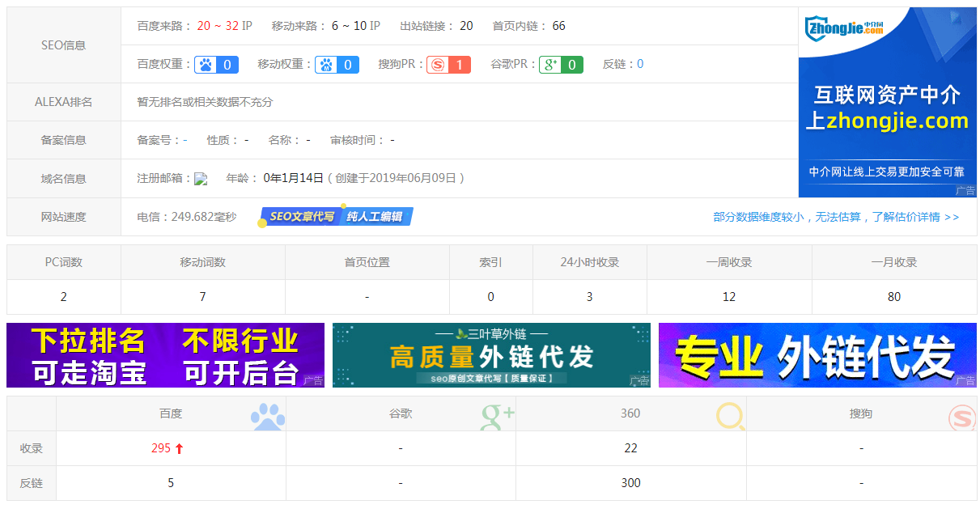This screenshot has width=980, height=513.
Task: Open the 20 ~ 32 Baidu traffic link
Action: point(218,26)
